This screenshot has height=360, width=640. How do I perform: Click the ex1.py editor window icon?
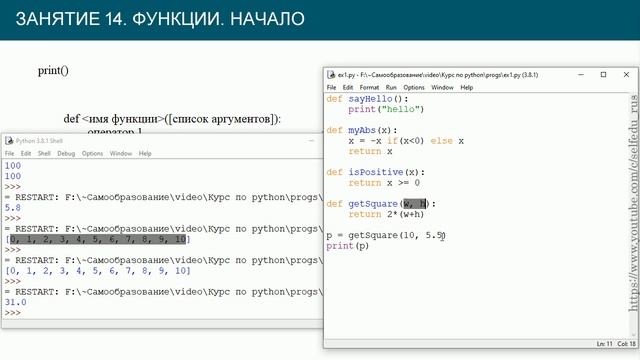click(331, 75)
